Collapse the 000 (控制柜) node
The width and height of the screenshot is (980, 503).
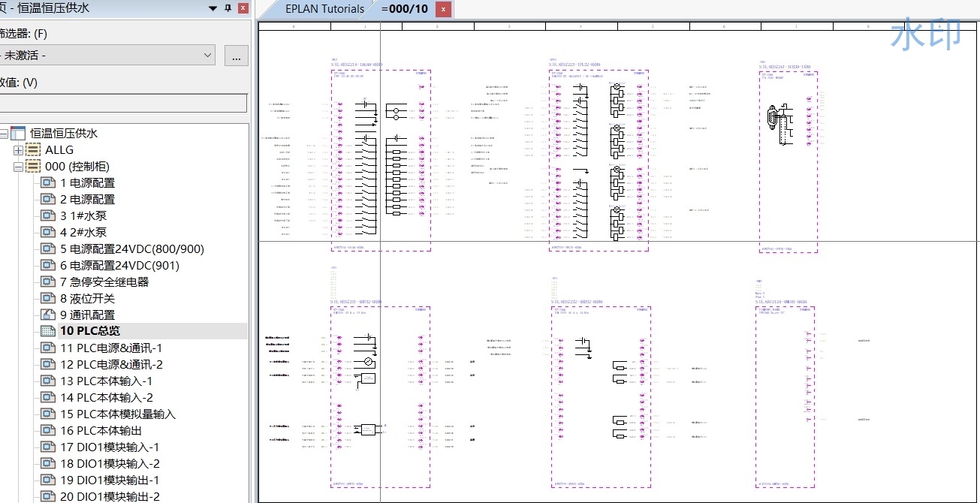18,167
